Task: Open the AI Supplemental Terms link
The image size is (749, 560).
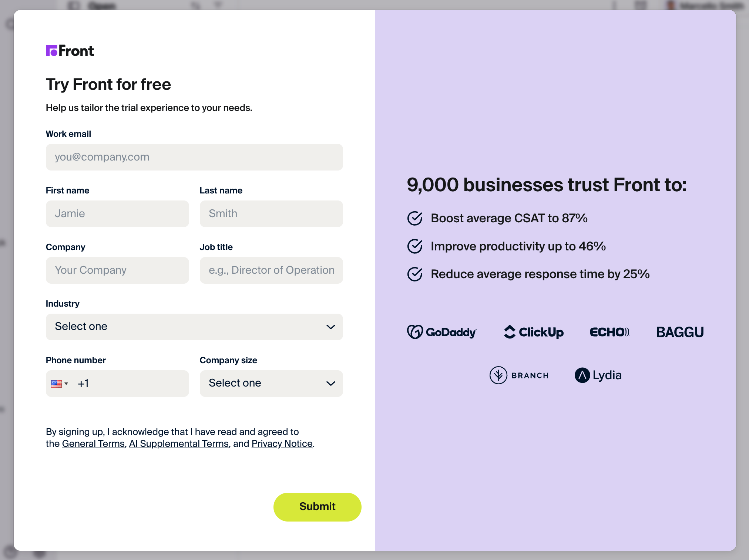Action: point(179,444)
